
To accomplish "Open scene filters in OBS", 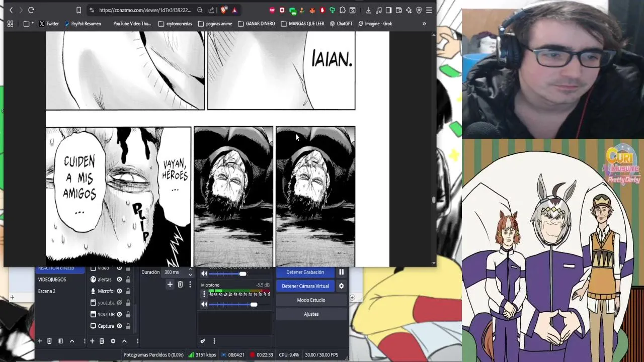I will [x=60, y=341].
